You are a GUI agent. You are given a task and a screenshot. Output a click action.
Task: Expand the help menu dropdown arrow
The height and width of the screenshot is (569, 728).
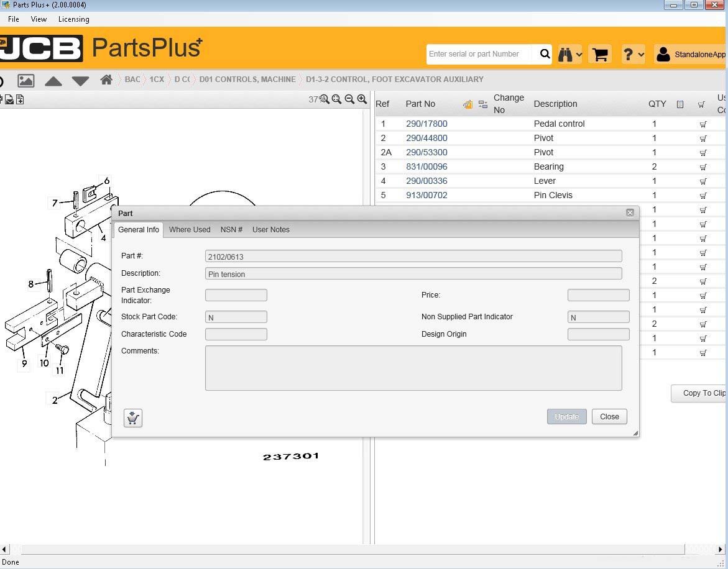tap(641, 55)
